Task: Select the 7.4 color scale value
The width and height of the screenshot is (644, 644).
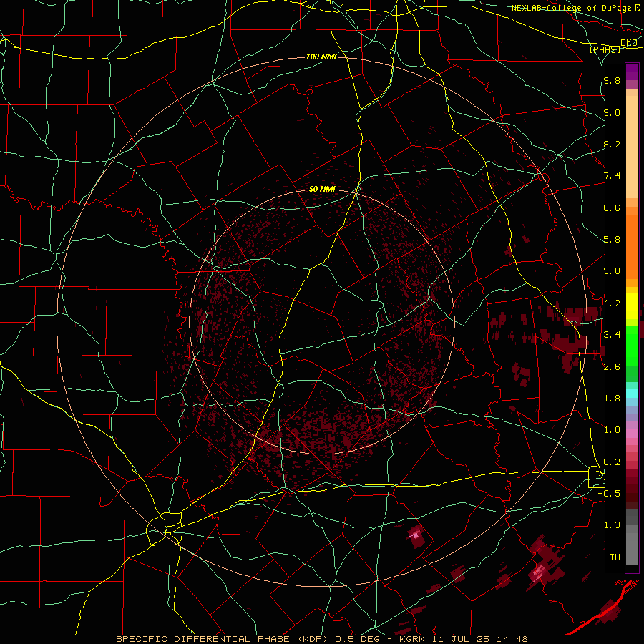Action: point(612,176)
